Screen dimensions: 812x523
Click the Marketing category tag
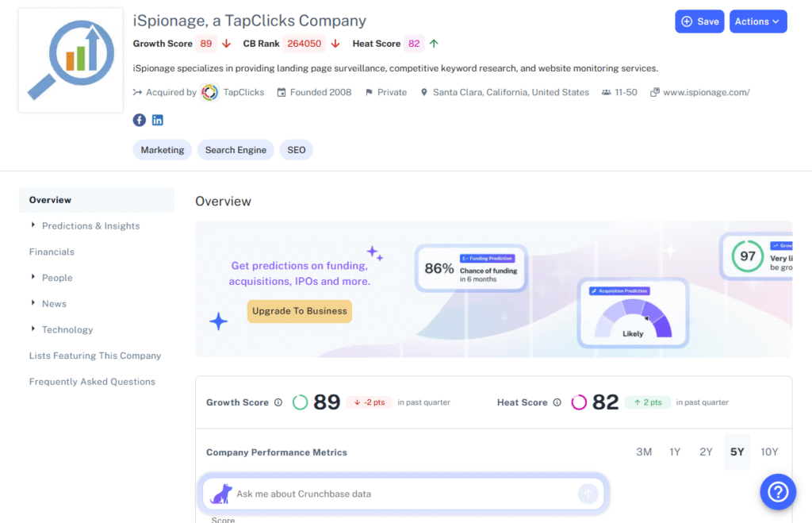pos(163,150)
